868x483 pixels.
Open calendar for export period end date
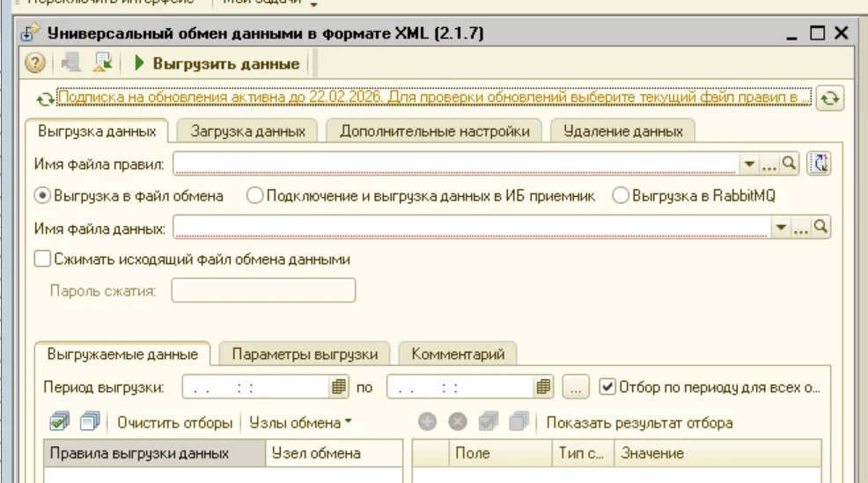pos(544,386)
